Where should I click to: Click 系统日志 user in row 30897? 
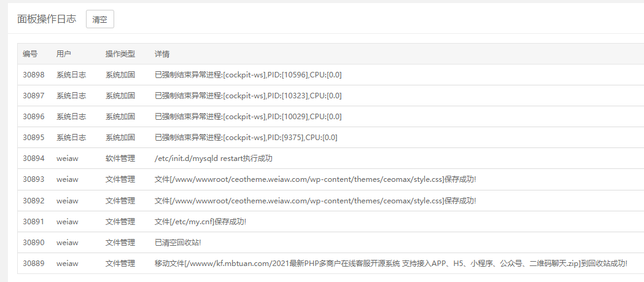click(x=71, y=96)
